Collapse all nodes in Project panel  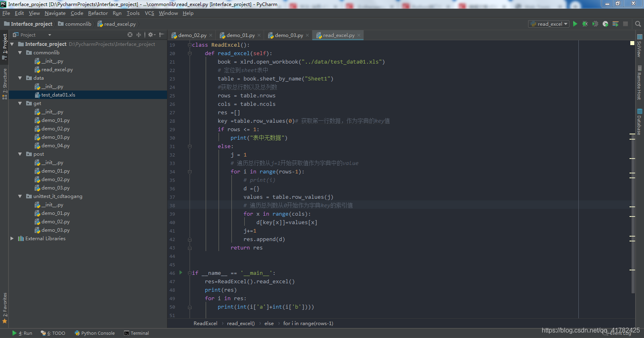(x=138, y=35)
